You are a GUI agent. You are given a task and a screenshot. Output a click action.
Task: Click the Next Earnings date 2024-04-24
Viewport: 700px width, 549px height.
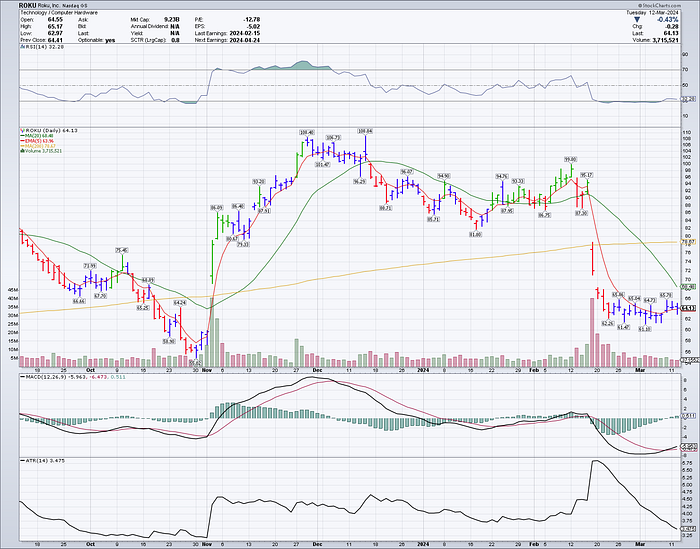tap(245, 40)
